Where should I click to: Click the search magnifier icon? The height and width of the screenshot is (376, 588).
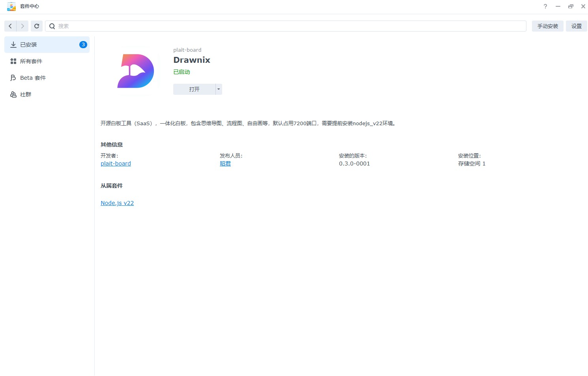[52, 26]
